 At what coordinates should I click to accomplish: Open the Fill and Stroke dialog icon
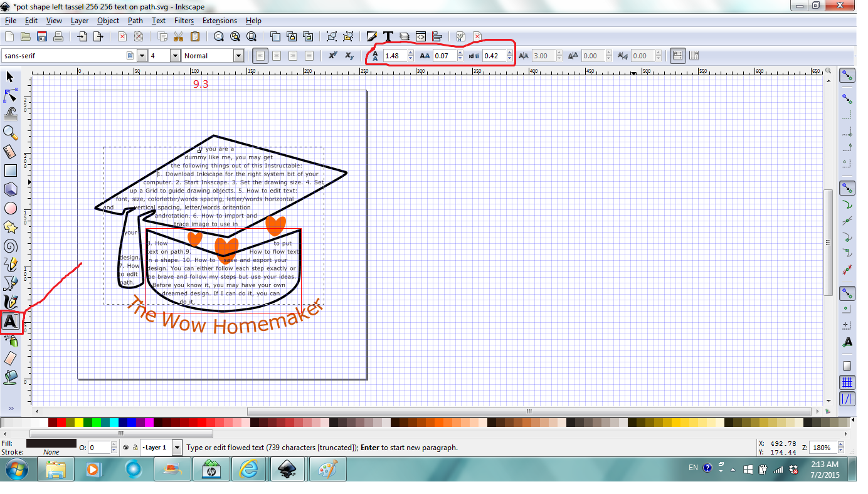pos(372,36)
